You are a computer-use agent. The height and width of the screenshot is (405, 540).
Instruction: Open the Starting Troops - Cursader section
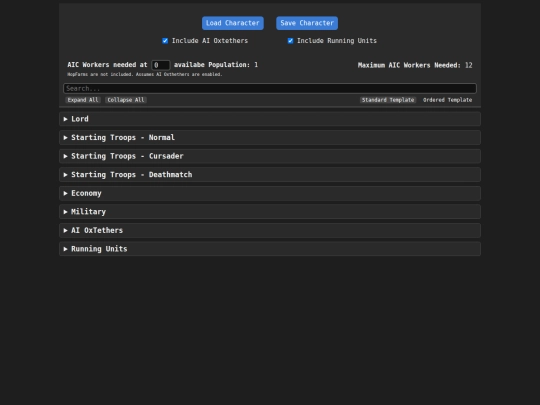click(x=270, y=156)
